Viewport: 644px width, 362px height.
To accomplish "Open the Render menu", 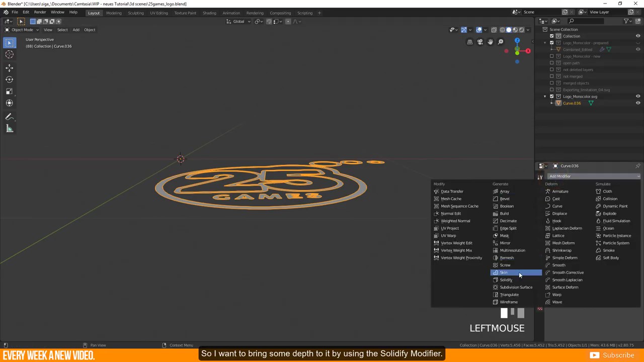I will [x=40, y=12].
